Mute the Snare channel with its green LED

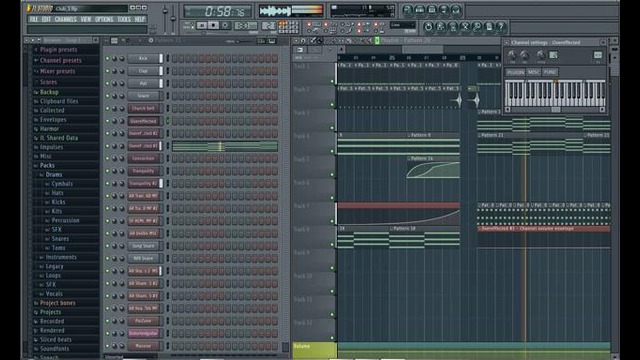[108, 96]
